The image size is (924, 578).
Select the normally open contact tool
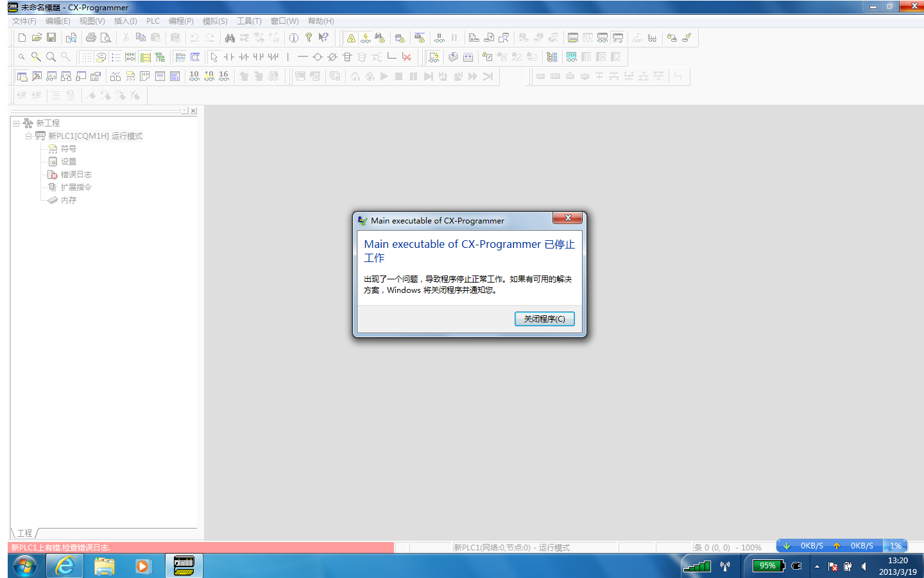click(x=229, y=57)
